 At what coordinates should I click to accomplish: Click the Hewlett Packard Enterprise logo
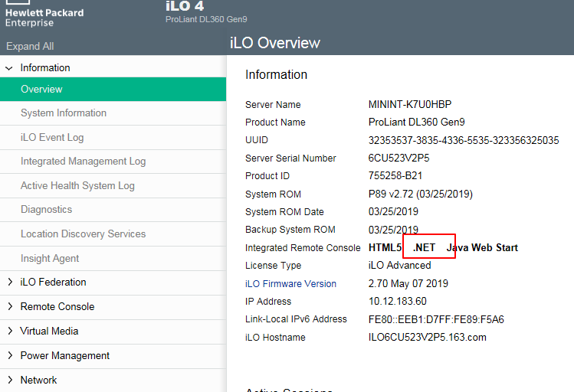[44, 15]
